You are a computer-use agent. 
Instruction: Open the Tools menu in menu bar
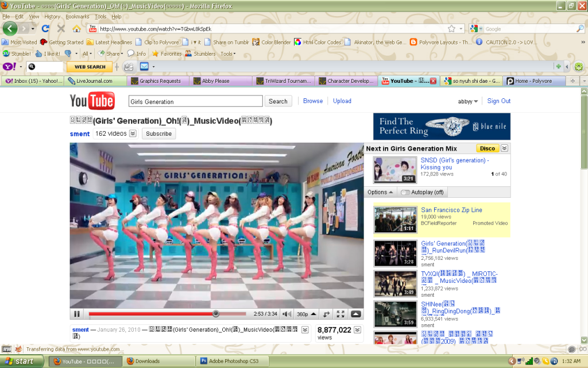point(100,17)
